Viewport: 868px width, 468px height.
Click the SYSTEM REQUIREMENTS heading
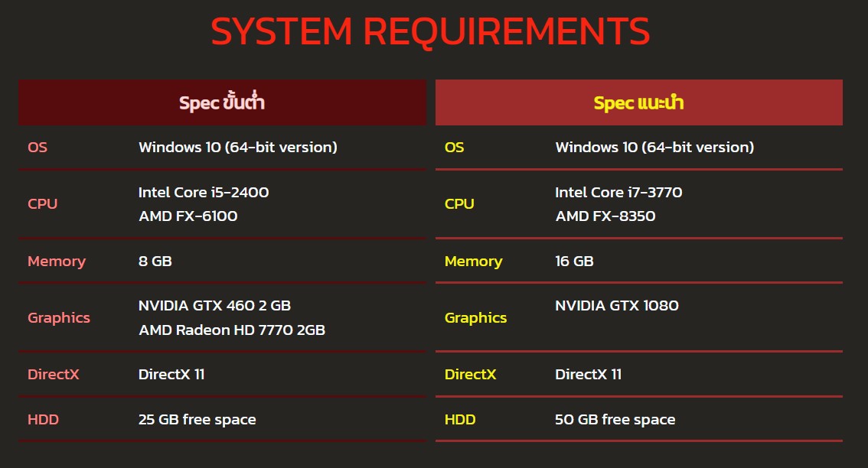[430, 32]
